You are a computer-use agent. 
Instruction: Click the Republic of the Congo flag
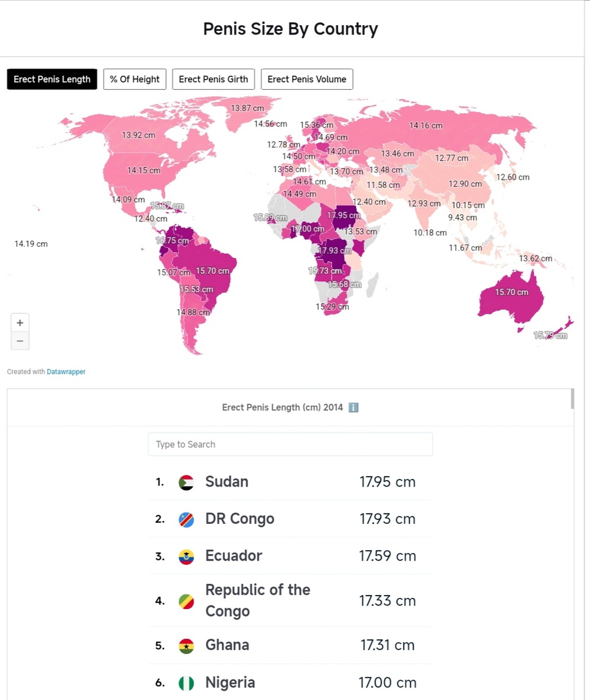click(186, 601)
